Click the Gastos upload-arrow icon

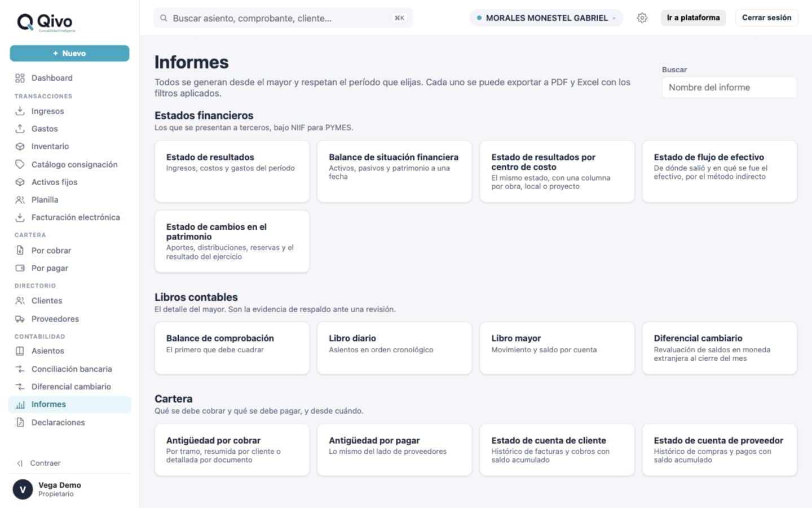(x=20, y=129)
